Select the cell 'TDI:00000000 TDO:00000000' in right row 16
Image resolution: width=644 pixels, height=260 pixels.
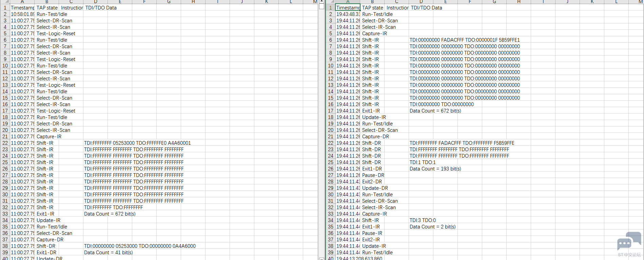442,104
